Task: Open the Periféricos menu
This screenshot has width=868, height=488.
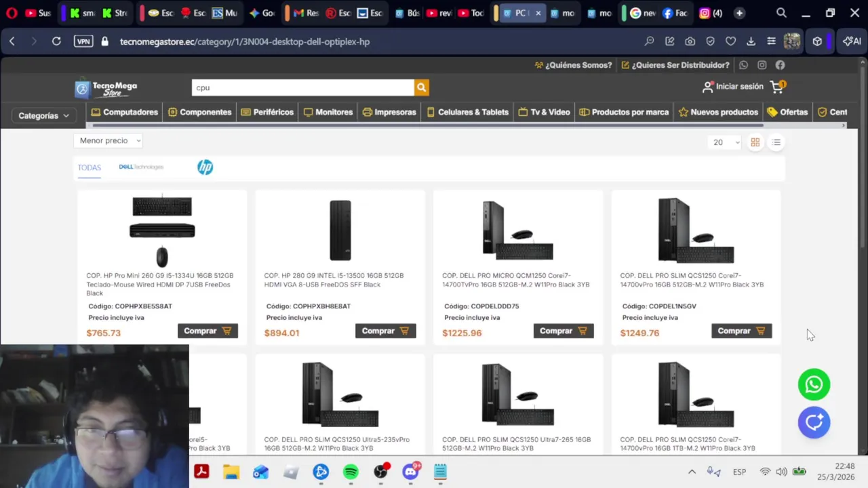Action: tap(267, 113)
